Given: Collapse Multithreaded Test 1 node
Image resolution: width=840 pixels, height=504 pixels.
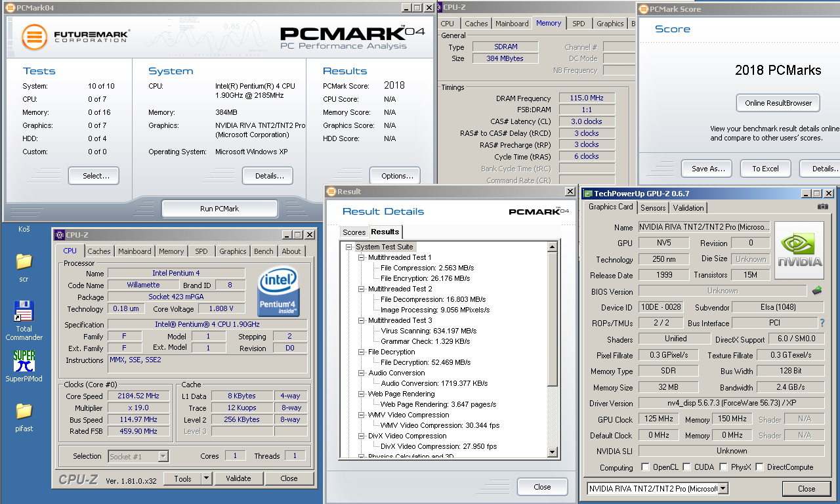Looking at the screenshot, I should tap(361, 258).
